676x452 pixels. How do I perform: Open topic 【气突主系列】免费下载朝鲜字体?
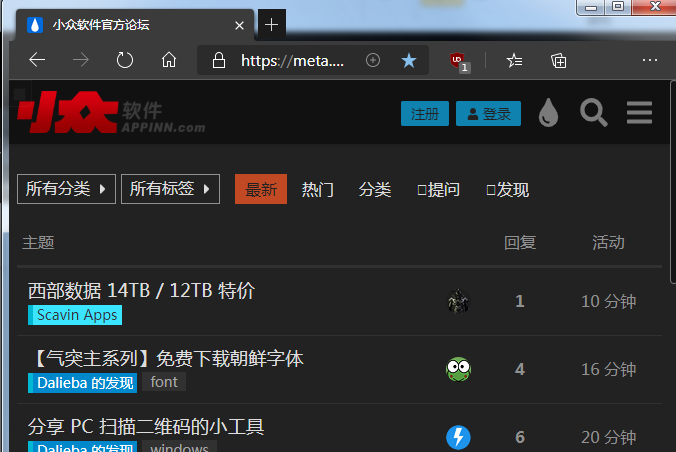coord(166,358)
